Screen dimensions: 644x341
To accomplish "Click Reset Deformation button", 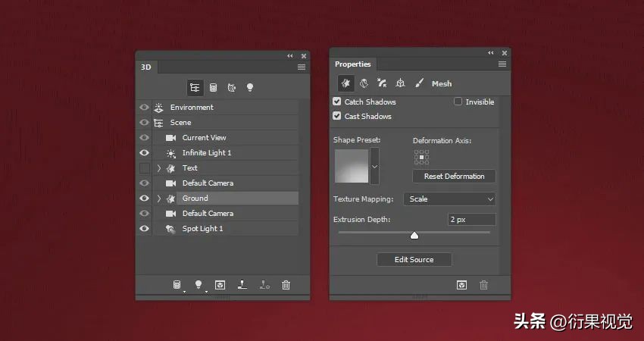I will [454, 176].
